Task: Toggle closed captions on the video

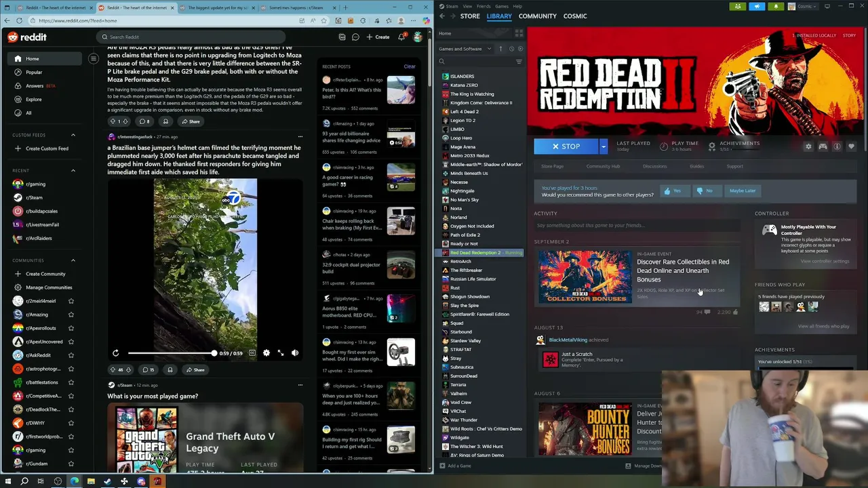Action: click(252, 353)
